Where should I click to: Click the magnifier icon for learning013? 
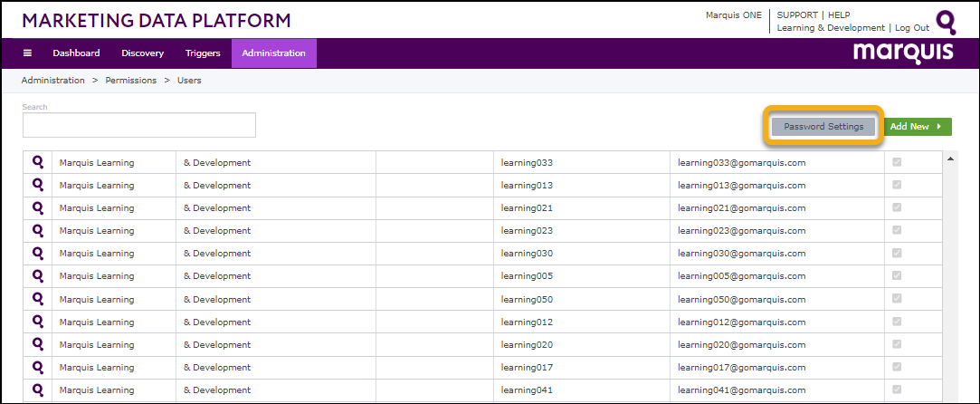[x=38, y=185]
